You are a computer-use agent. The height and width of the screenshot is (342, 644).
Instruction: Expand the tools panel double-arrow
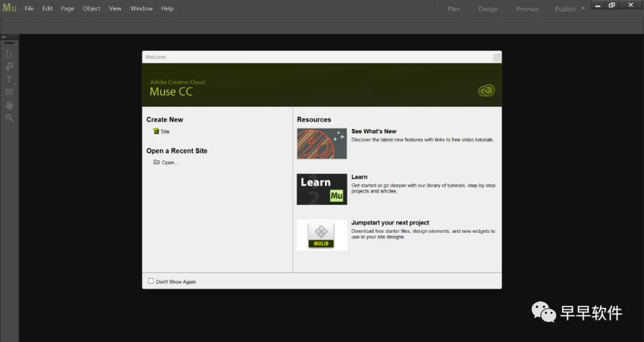coord(4,37)
